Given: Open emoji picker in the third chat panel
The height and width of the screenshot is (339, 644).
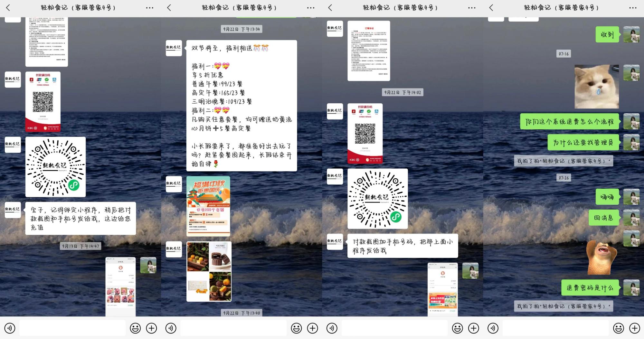Looking at the screenshot, I should (x=457, y=328).
